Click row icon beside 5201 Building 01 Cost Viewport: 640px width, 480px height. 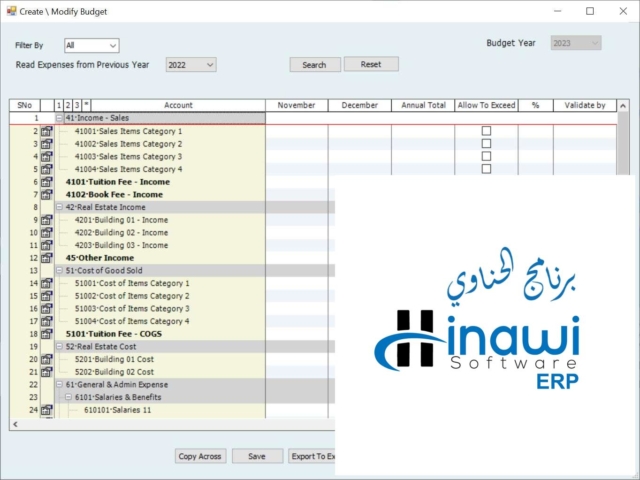[x=47, y=359]
